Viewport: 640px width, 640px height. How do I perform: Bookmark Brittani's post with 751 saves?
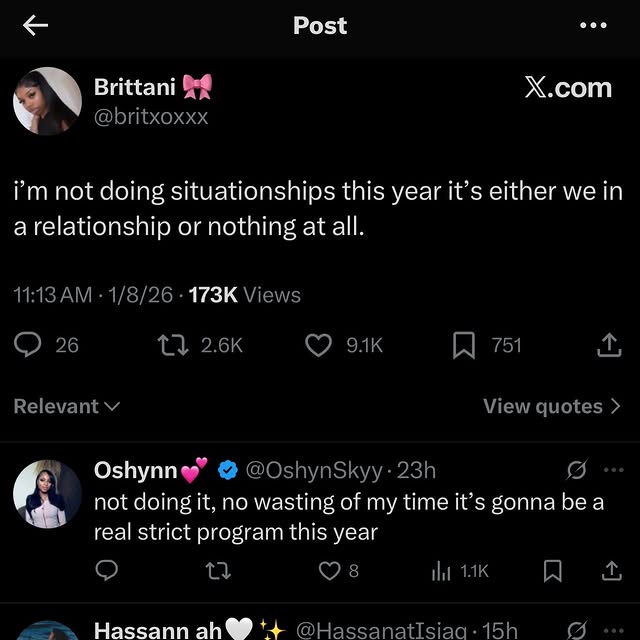coord(463,345)
